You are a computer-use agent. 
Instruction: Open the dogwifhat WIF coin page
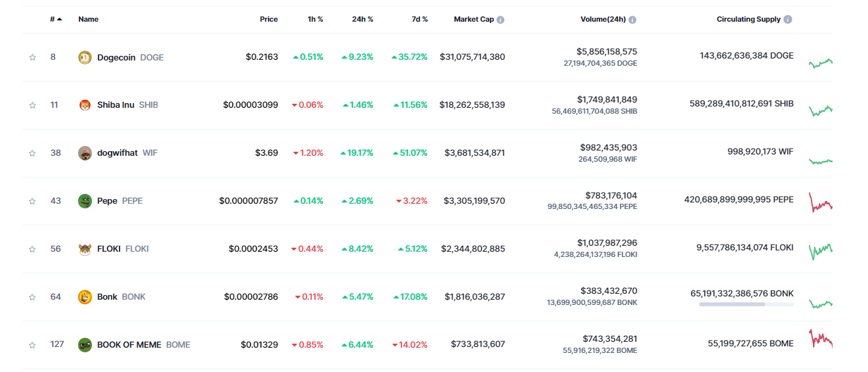[x=127, y=153]
